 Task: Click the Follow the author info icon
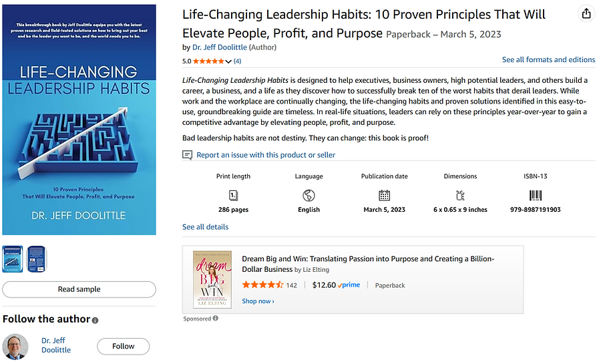coord(95,321)
